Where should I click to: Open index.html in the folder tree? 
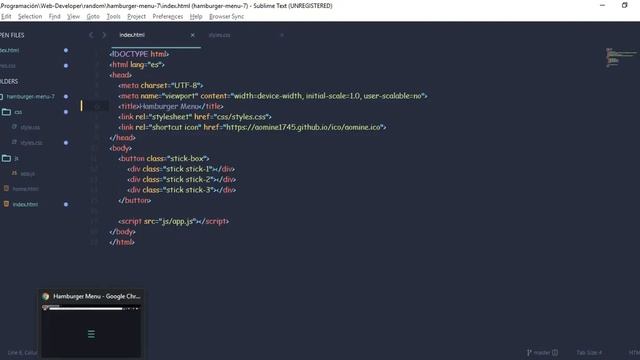(x=25, y=204)
